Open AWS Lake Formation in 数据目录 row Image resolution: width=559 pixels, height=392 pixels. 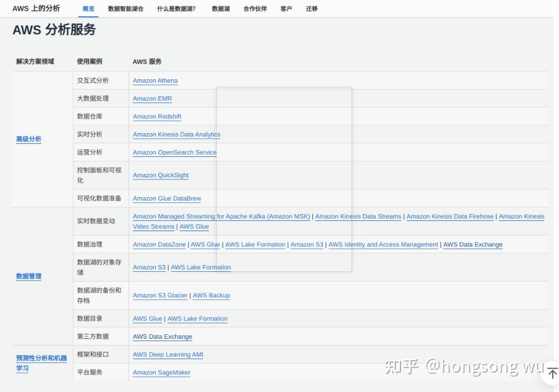197,318
